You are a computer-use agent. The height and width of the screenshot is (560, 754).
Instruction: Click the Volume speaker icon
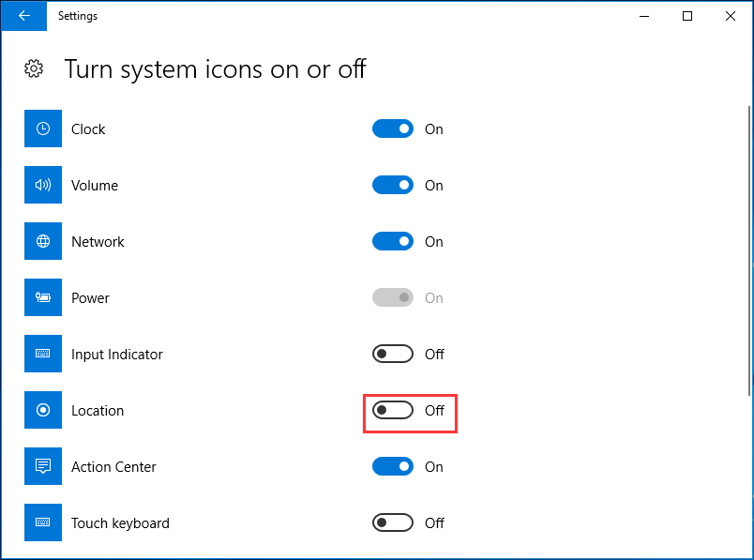click(x=42, y=185)
